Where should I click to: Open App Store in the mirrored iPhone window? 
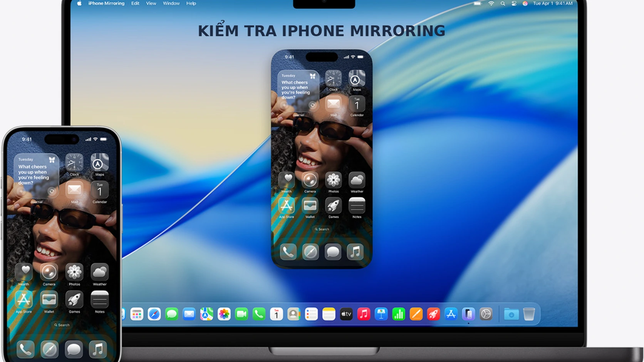[x=287, y=206]
